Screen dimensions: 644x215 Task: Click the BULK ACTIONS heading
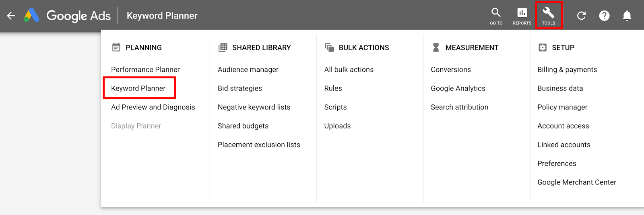coord(364,48)
